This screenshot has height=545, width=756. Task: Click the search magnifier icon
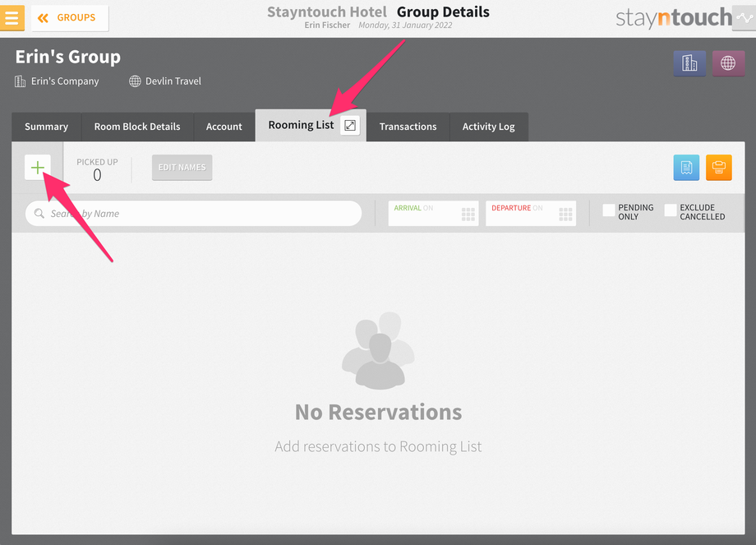tap(39, 213)
